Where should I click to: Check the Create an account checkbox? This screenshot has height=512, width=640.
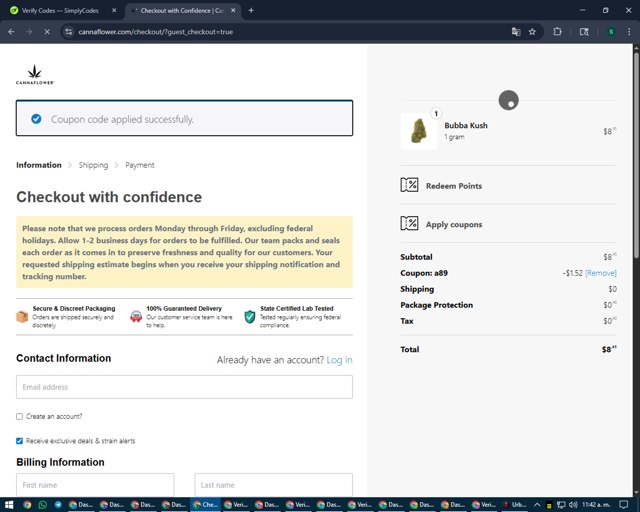click(19, 416)
